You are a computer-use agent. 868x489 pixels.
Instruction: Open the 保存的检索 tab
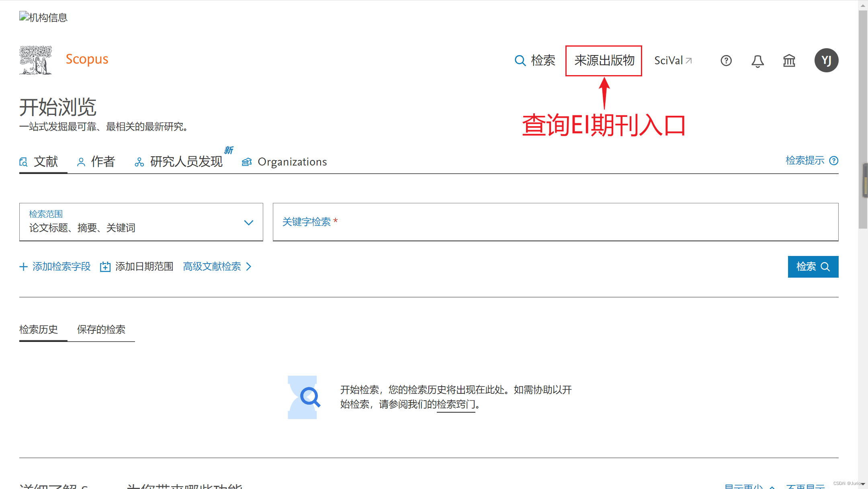pos(101,329)
